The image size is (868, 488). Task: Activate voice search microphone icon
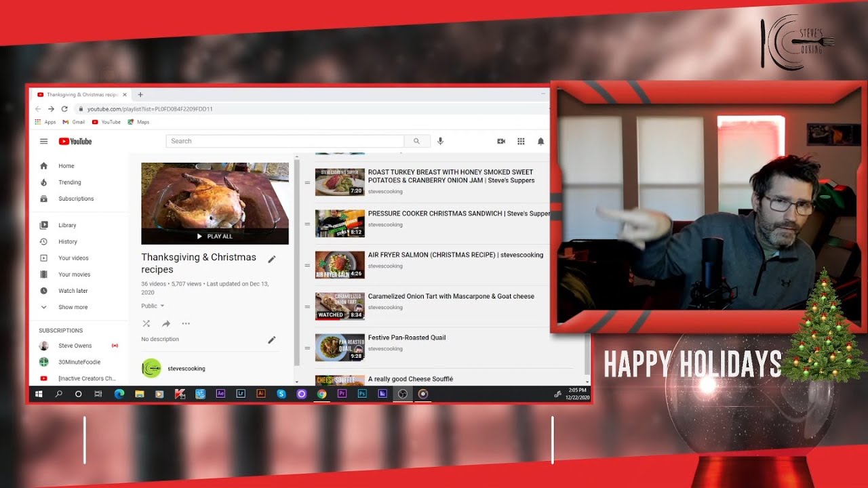pyautogui.click(x=440, y=141)
